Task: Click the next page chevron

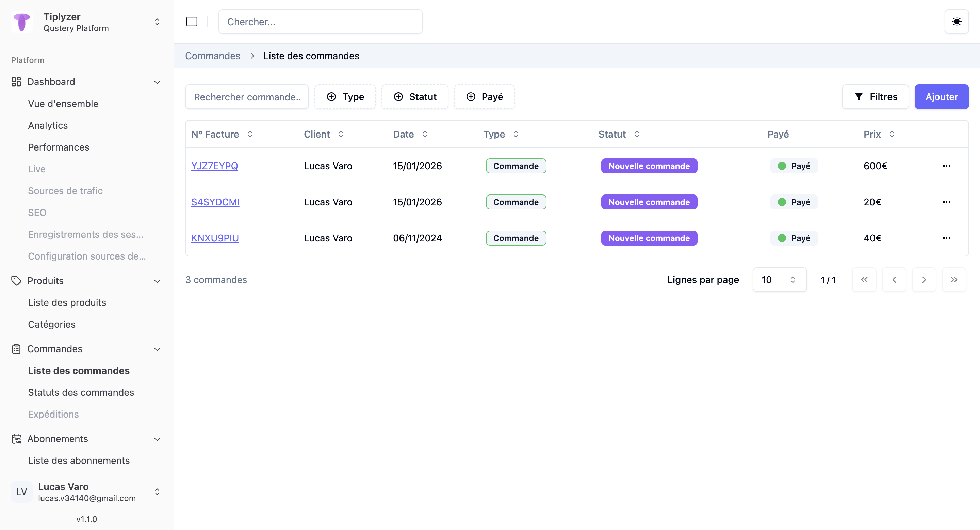Action: coord(924,280)
